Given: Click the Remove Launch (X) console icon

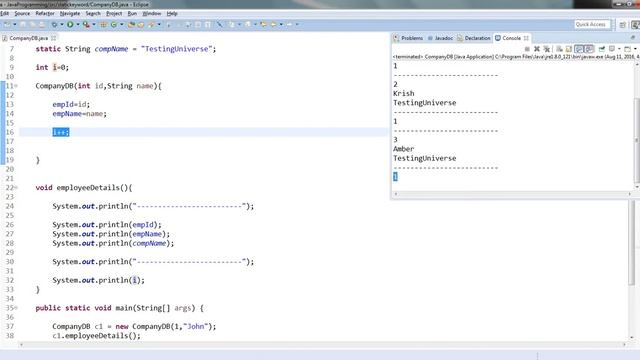Looking at the screenshot, I should pos(537,49).
